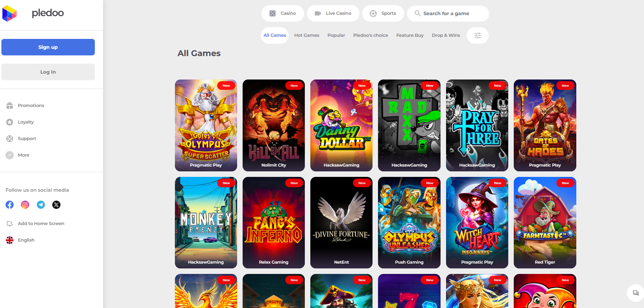Click the New badge on Farmtastic
The width and height of the screenshot is (644, 308).
[565, 183]
